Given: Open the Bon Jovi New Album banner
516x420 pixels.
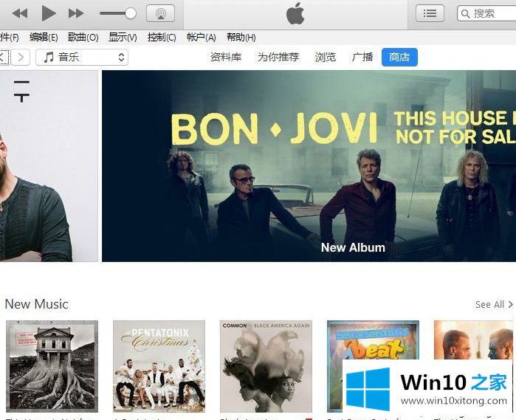Looking at the screenshot, I should click(309, 166).
